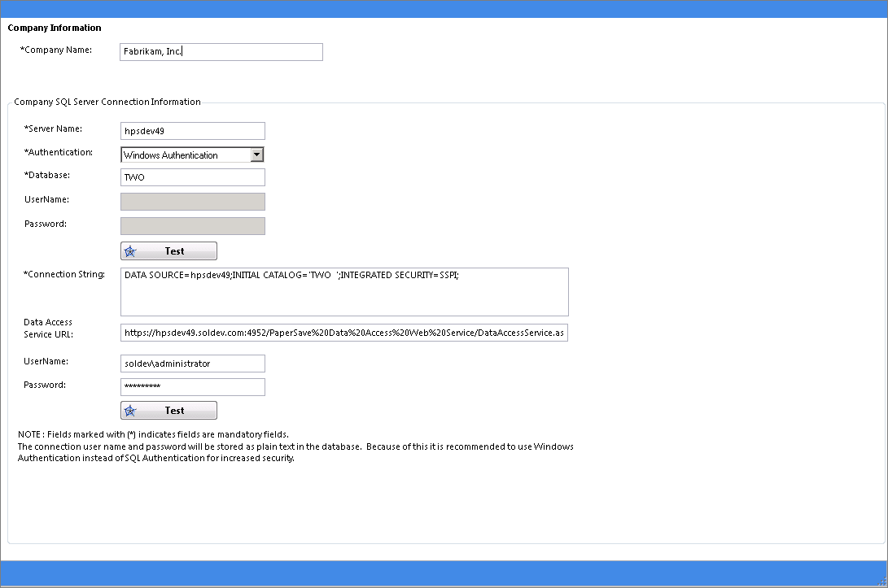Screen dimensions: 888x588
Task: Open the Authentication dropdown arrow
Action: pos(257,155)
